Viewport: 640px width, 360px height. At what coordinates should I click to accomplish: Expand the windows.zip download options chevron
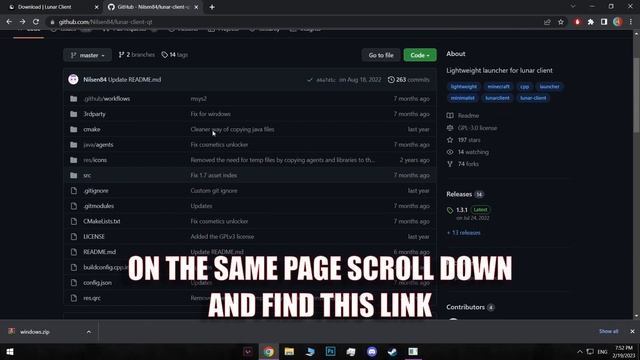pyautogui.click(x=89, y=332)
